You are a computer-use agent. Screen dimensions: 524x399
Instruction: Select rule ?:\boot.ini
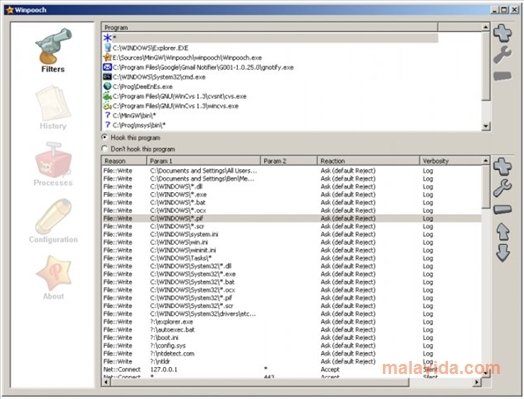point(291,338)
